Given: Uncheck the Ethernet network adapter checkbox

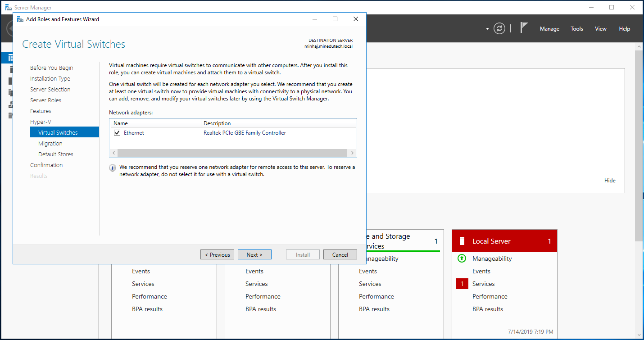Looking at the screenshot, I should [x=117, y=133].
